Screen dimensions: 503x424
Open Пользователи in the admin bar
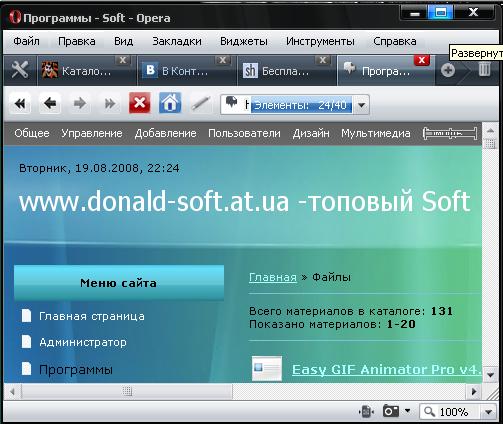point(244,133)
